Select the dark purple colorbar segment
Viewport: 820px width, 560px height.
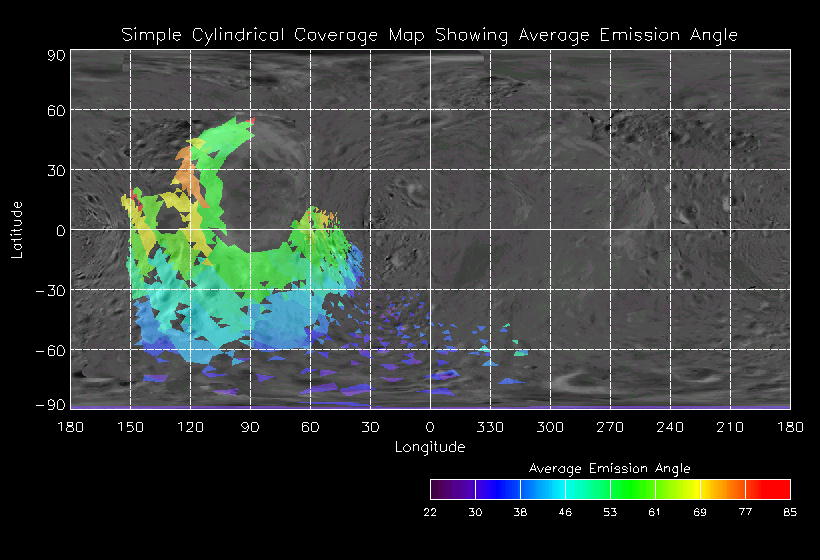pyautogui.click(x=452, y=489)
